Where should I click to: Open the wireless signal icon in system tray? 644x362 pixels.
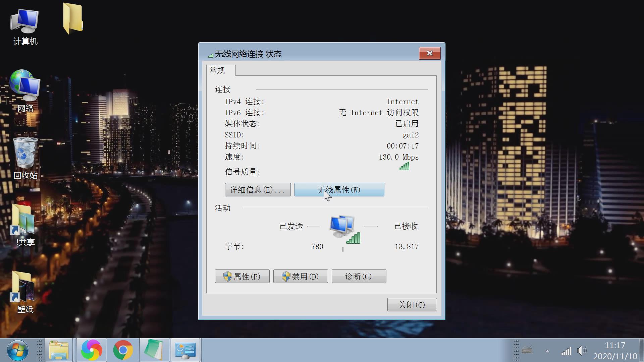tap(567, 351)
